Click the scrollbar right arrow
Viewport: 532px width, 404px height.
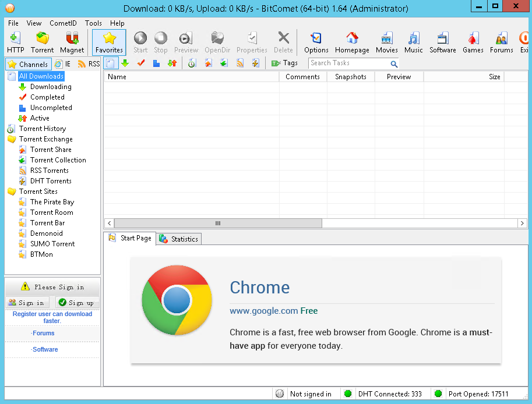[x=522, y=223]
